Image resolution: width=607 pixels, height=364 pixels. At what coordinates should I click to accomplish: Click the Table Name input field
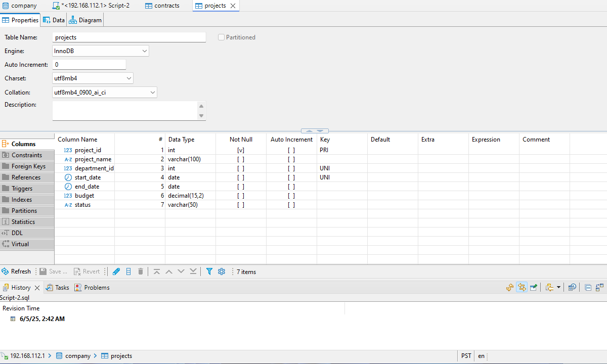click(129, 37)
